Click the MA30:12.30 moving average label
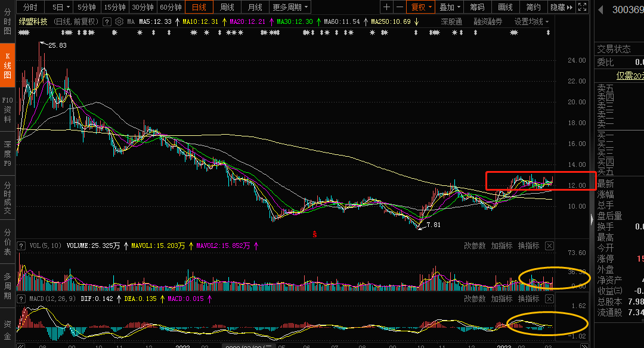The image size is (644, 348). click(x=295, y=21)
